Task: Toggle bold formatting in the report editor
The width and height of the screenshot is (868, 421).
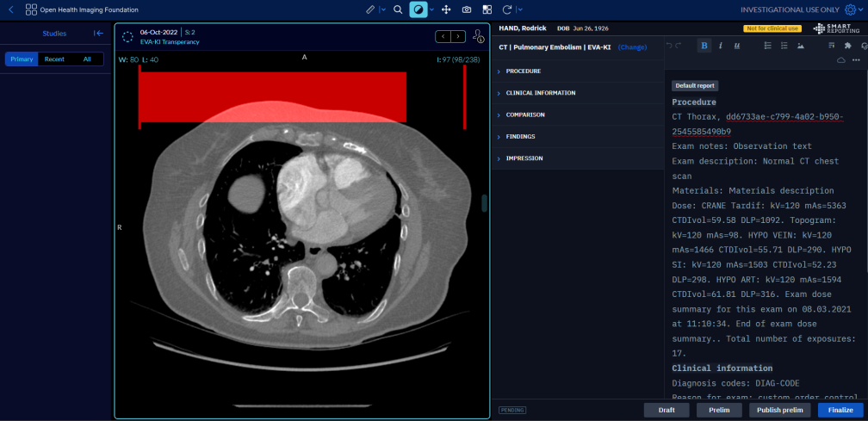Action: [704, 46]
